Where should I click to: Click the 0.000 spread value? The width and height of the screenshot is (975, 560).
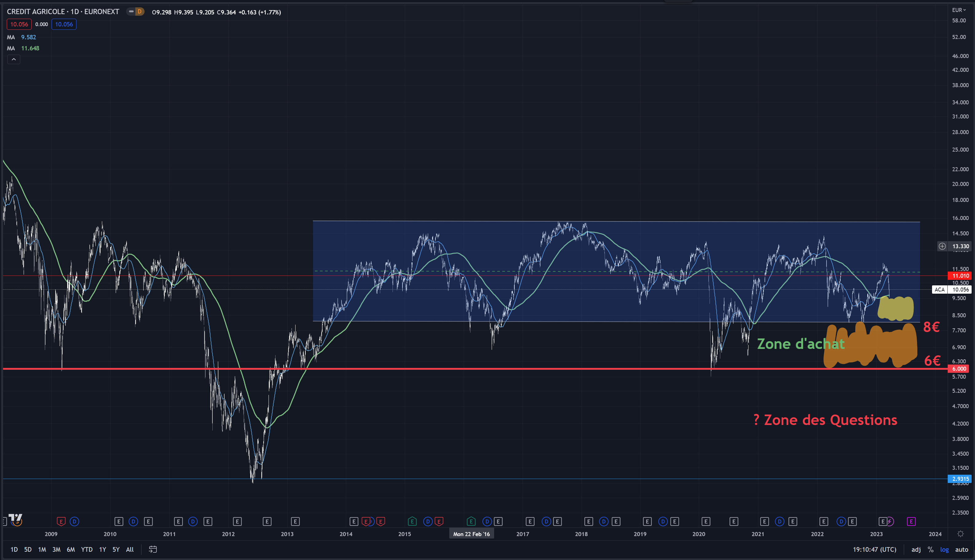[x=41, y=24]
